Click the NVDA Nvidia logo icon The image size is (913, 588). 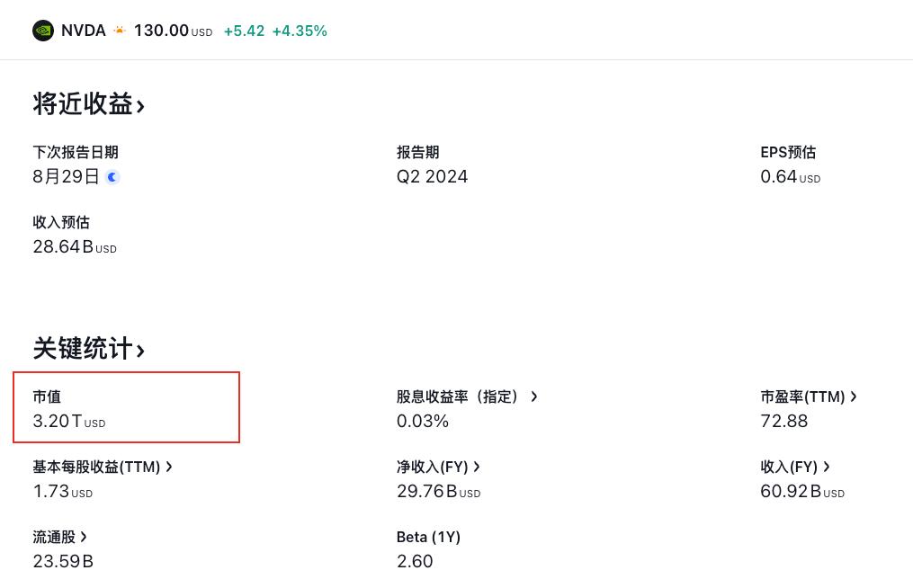pyautogui.click(x=43, y=31)
